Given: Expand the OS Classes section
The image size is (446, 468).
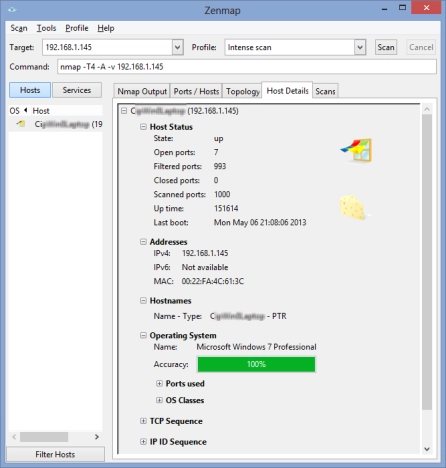Looking at the screenshot, I should tap(159, 400).
